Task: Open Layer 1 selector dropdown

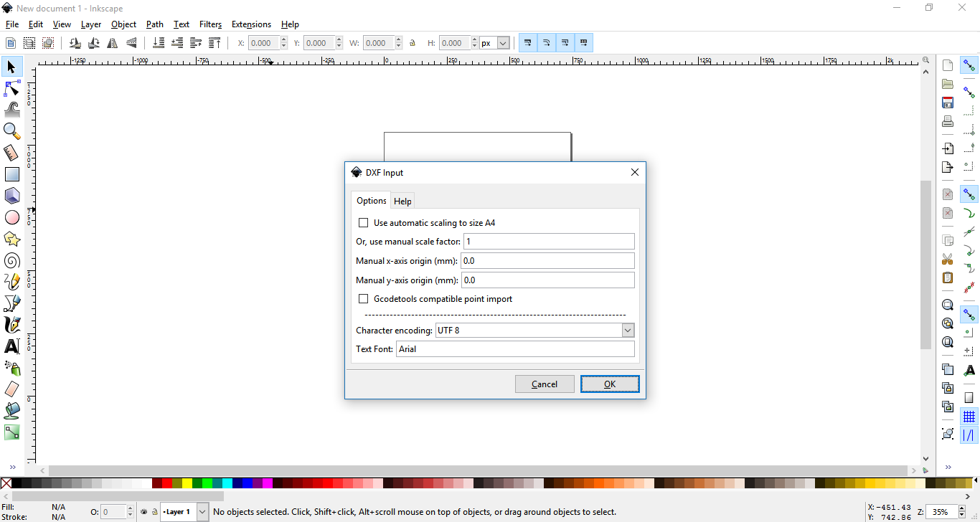Action: click(202, 512)
